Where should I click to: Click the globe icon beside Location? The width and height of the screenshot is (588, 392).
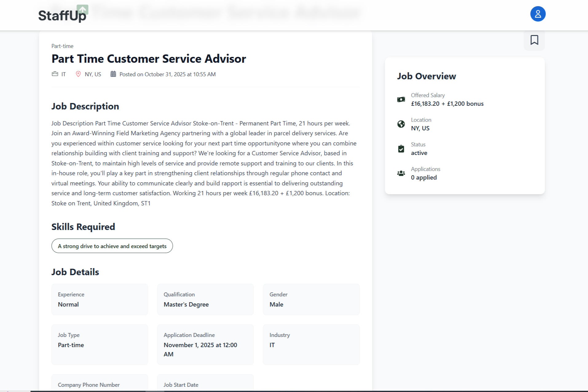click(x=401, y=124)
